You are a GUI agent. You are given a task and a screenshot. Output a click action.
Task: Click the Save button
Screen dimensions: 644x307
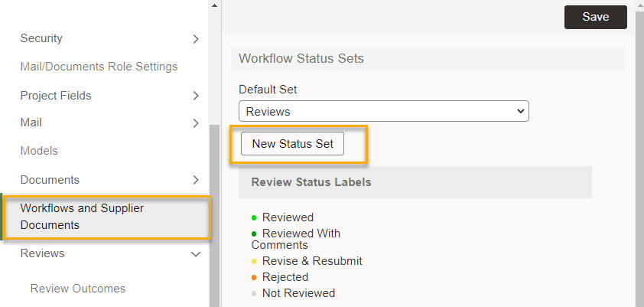pyautogui.click(x=596, y=18)
